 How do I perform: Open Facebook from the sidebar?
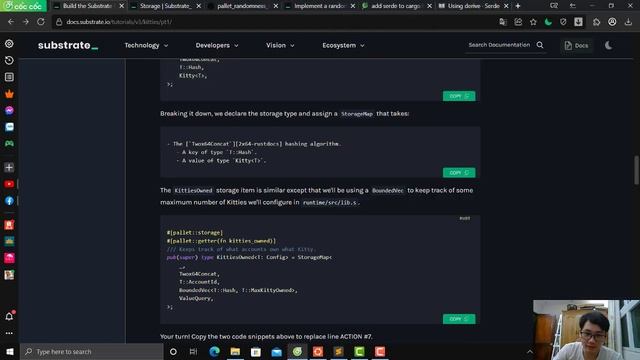9,201
